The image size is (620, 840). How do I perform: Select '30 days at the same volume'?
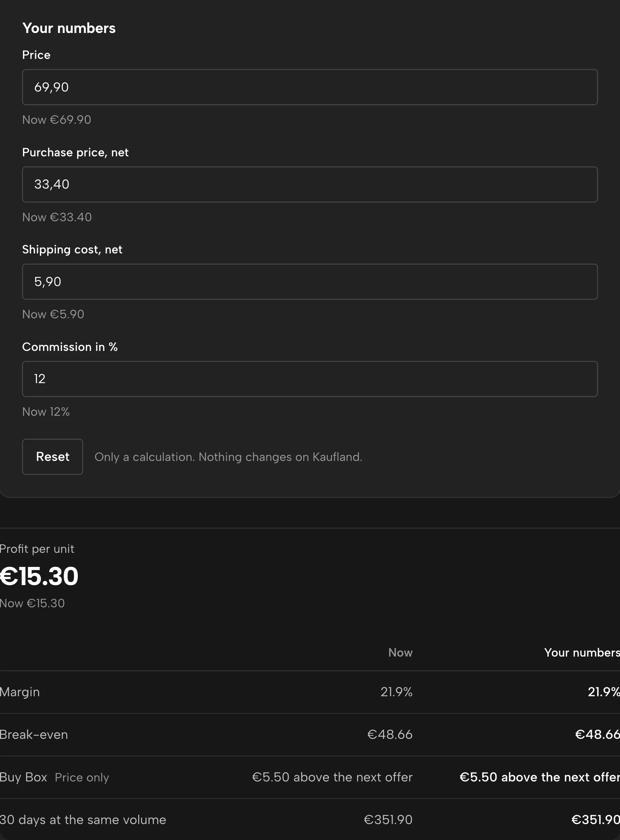pos(83,820)
